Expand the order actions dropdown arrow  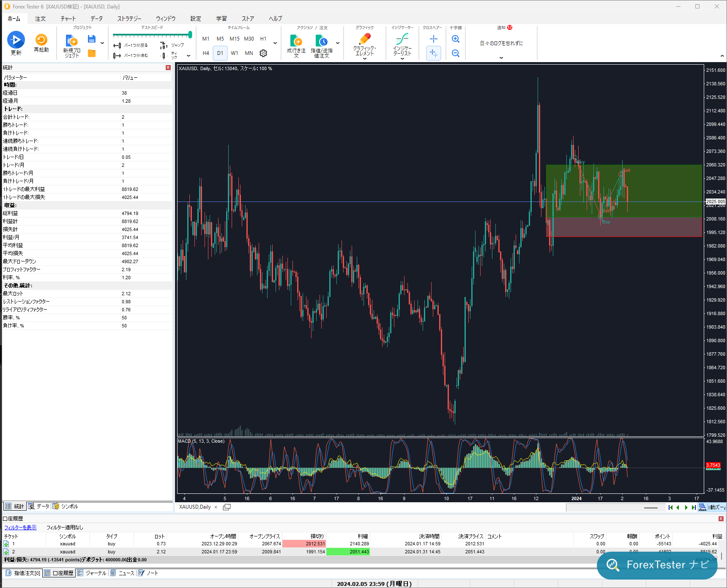click(338, 43)
